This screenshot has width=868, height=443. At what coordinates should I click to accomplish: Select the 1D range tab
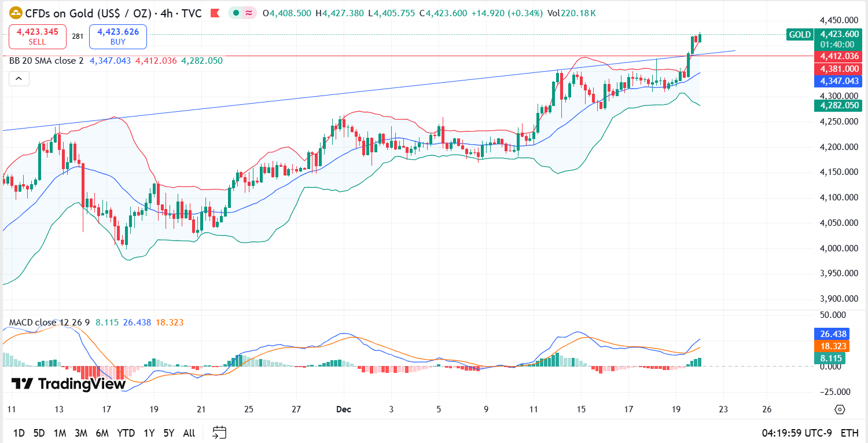(x=19, y=433)
